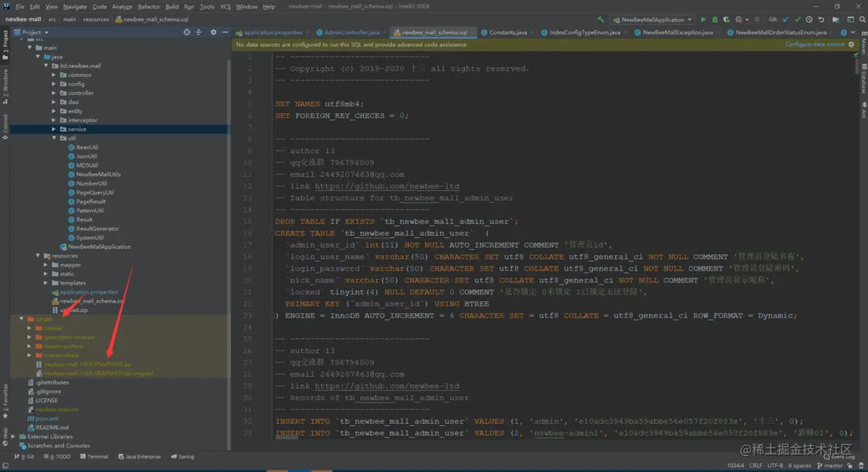This screenshot has width=868, height=472.
Task: Open the Structure tool window tab
Action: click(x=5, y=86)
